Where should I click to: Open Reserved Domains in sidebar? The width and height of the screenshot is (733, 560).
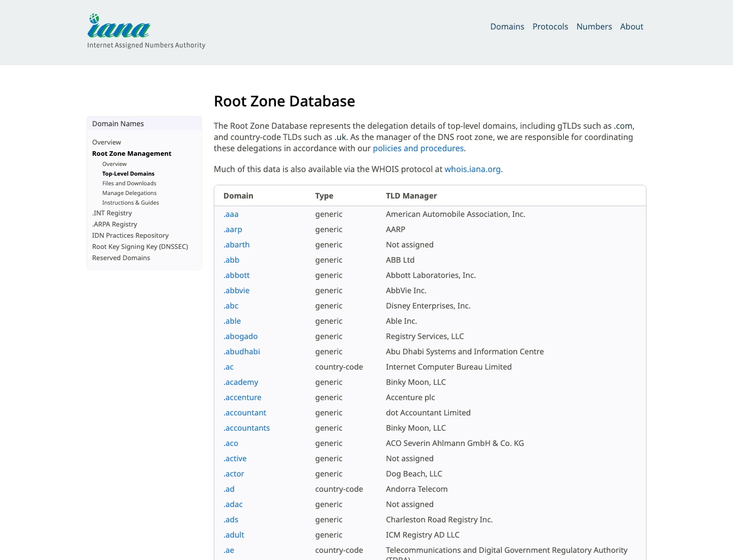coord(121,258)
